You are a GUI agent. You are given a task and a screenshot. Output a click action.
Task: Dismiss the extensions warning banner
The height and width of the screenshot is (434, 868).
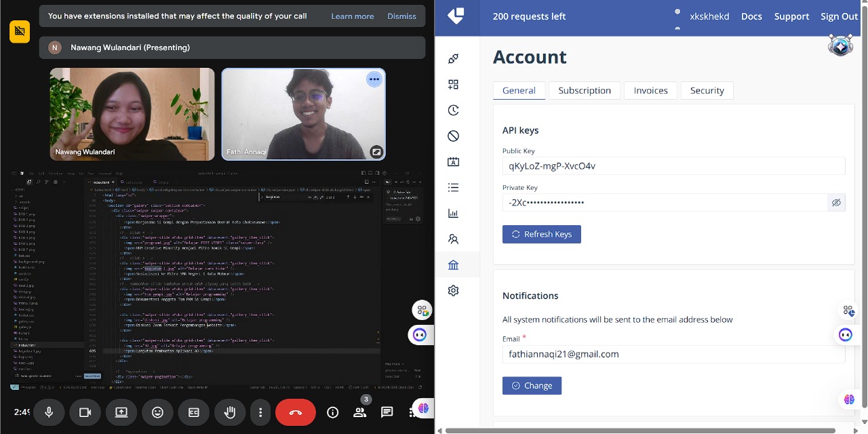click(401, 16)
